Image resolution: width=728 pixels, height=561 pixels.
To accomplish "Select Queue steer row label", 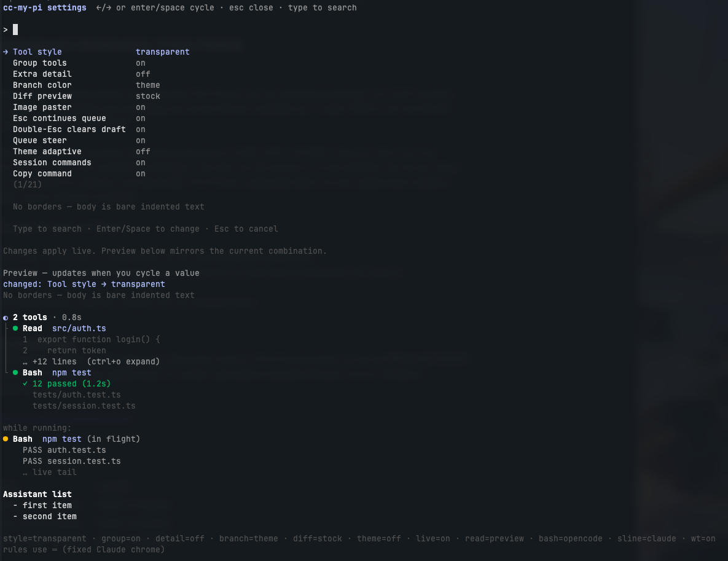I will coord(40,141).
